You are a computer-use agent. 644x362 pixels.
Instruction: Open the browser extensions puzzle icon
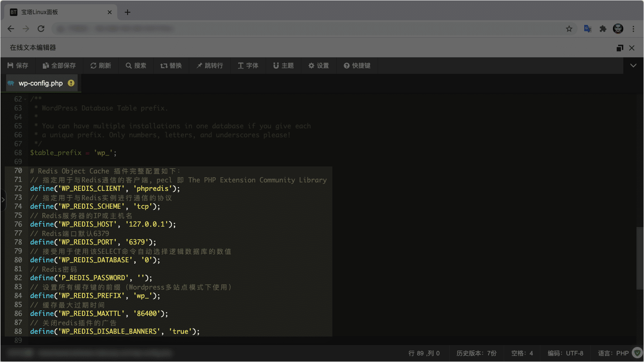603,29
